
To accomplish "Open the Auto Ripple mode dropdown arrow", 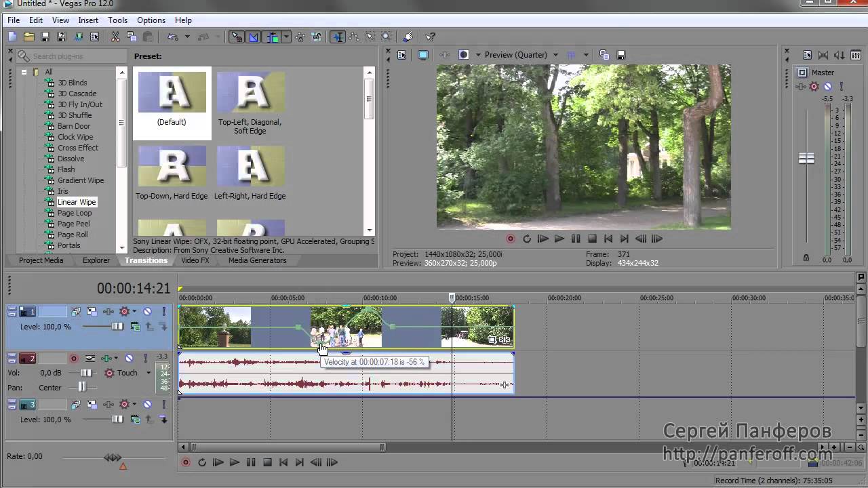I will coord(287,37).
